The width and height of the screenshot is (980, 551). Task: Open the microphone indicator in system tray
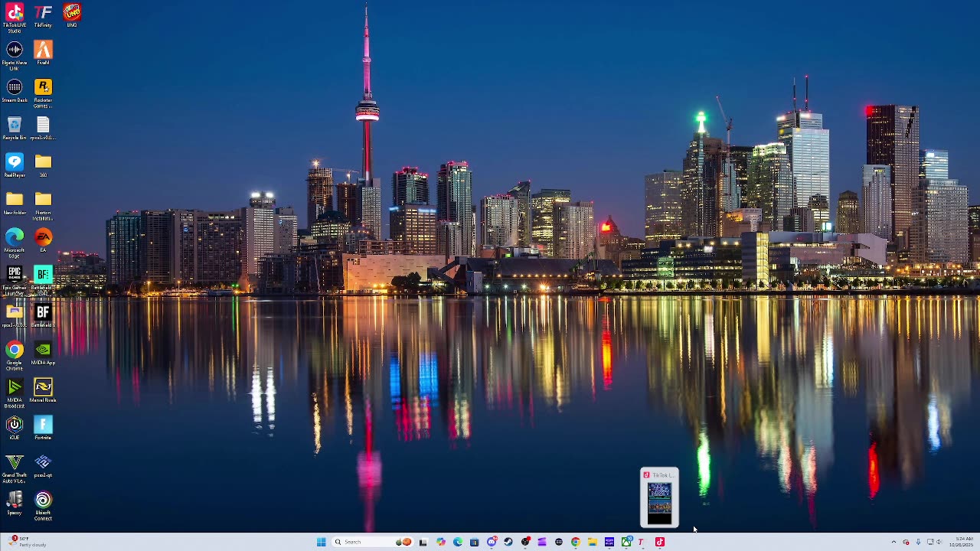pyautogui.click(x=918, y=542)
